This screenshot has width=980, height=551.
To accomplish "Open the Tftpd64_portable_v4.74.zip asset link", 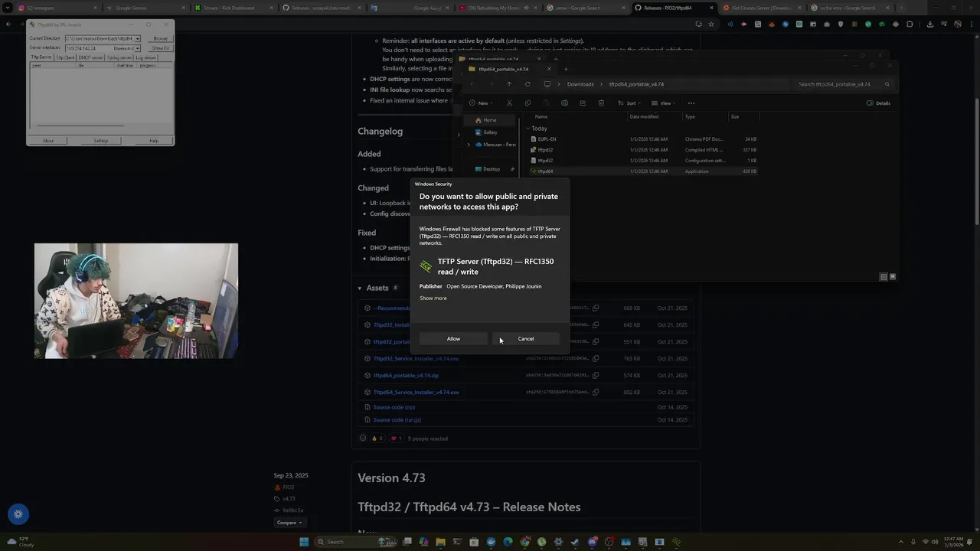I will coord(406,376).
